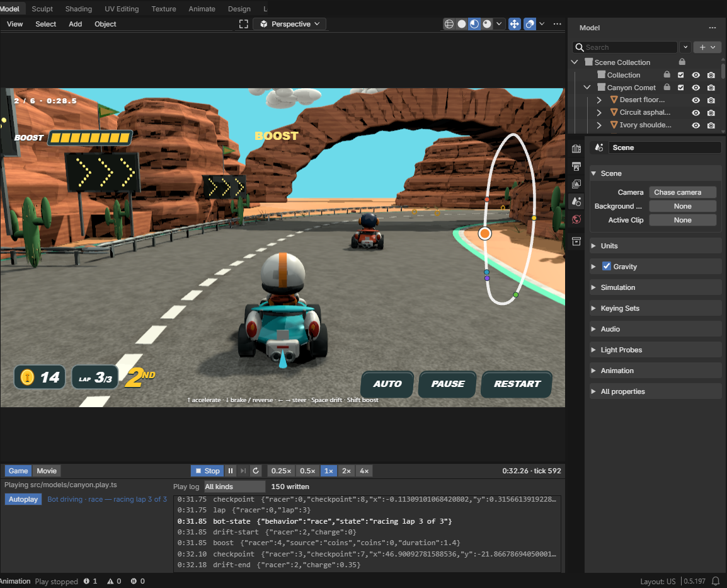This screenshot has width=727, height=588.
Task: Switch to the Sculpt workspace tab
Action: pos(42,9)
